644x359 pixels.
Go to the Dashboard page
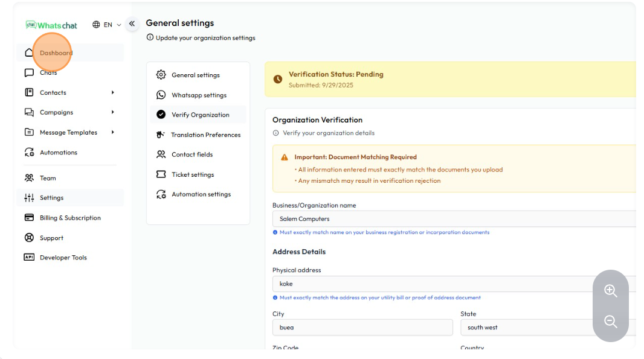pos(56,53)
